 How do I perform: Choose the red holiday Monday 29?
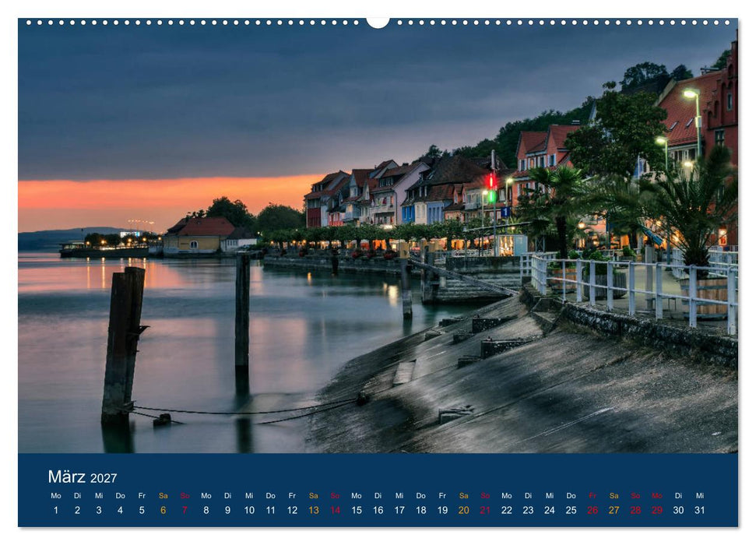click(656, 510)
